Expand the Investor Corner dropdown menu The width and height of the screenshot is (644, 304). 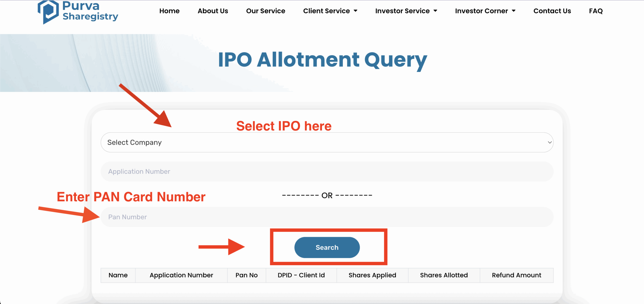click(x=485, y=11)
